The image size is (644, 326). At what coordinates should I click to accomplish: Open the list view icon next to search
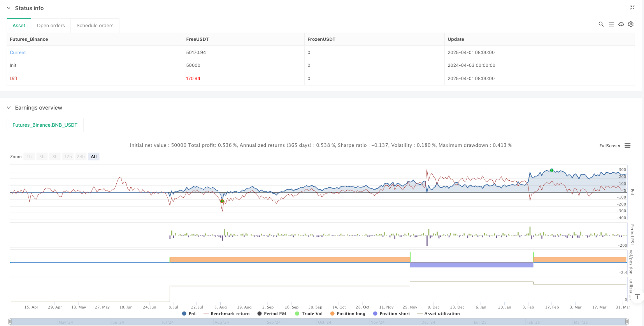click(611, 24)
